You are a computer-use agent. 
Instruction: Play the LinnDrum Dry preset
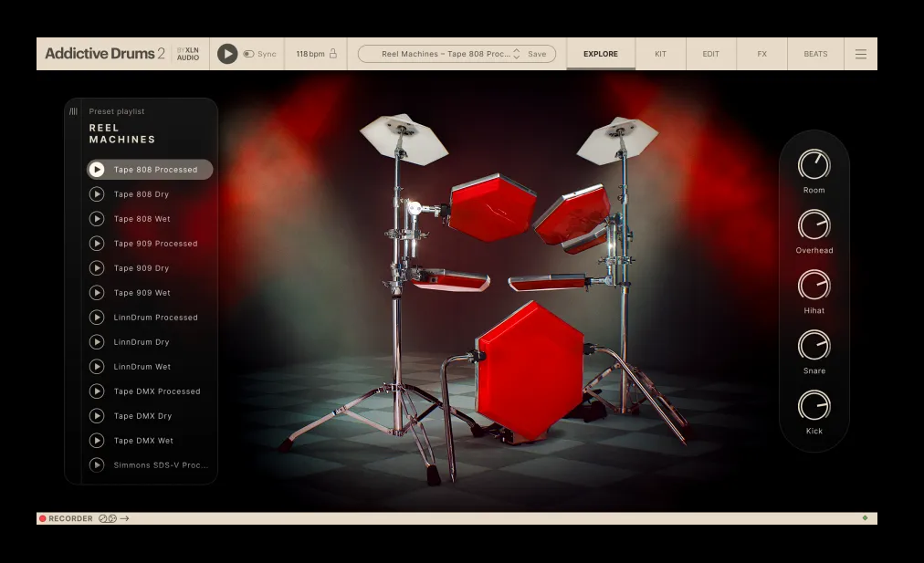click(97, 342)
